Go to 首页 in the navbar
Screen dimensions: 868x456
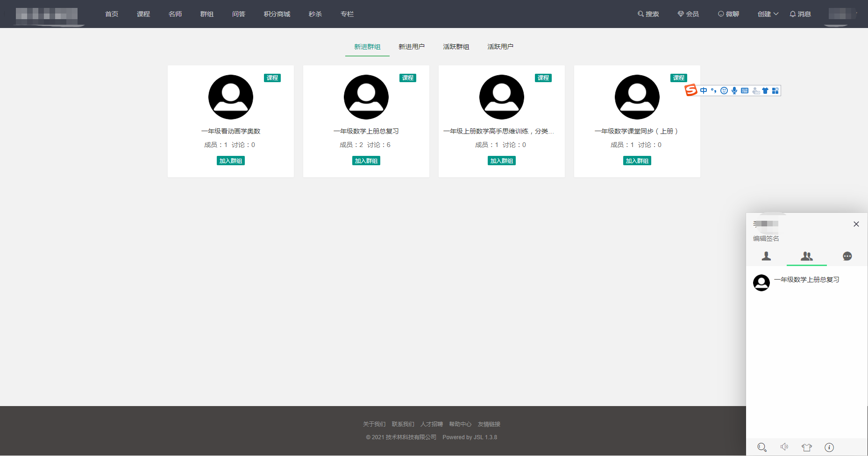(x=112, y=14)
